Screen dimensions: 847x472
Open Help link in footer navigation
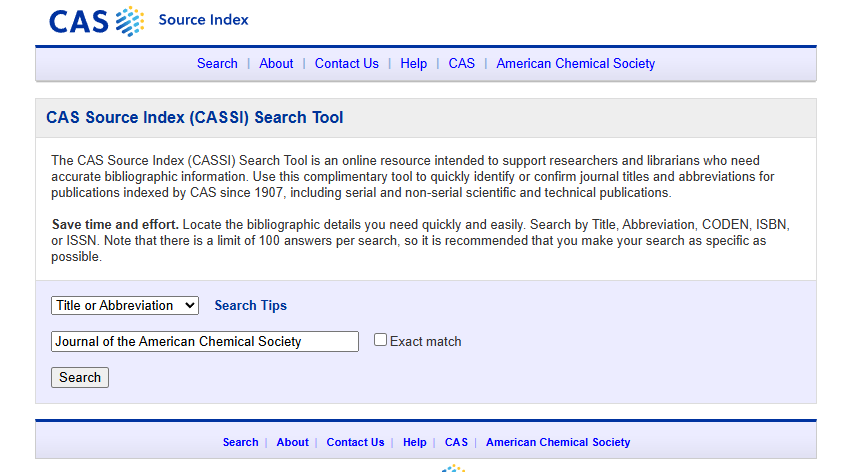[415, 442]
